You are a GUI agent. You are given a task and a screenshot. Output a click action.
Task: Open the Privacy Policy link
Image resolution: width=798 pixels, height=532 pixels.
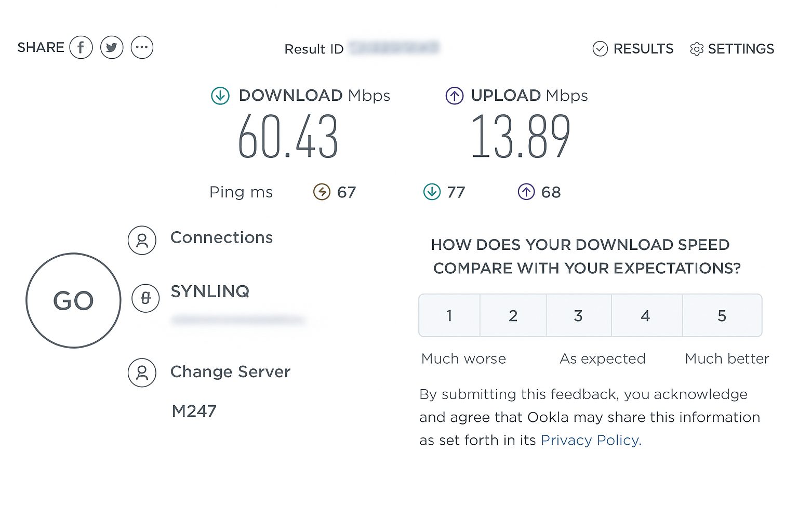[x=591, y=440]
